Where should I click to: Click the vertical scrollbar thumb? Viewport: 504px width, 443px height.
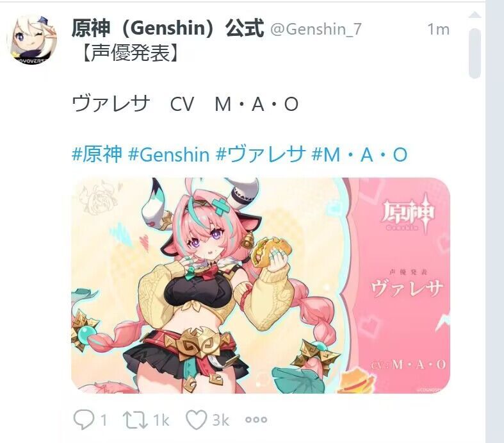(475, 53)
